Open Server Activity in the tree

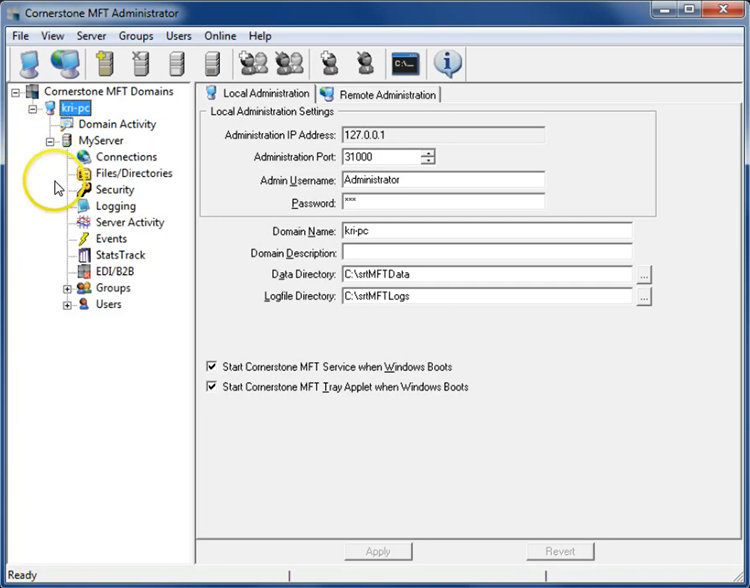(130, 222)
